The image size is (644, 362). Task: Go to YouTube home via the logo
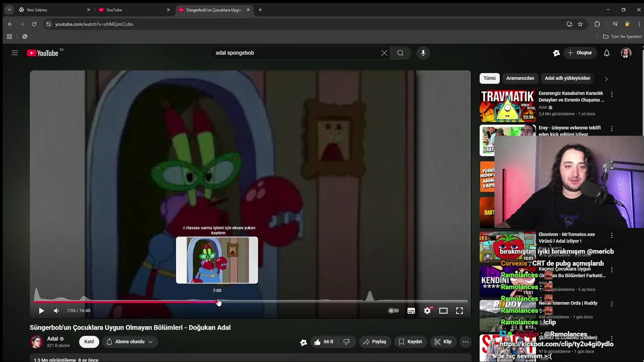pyautogui.click(x=43, y=53)
